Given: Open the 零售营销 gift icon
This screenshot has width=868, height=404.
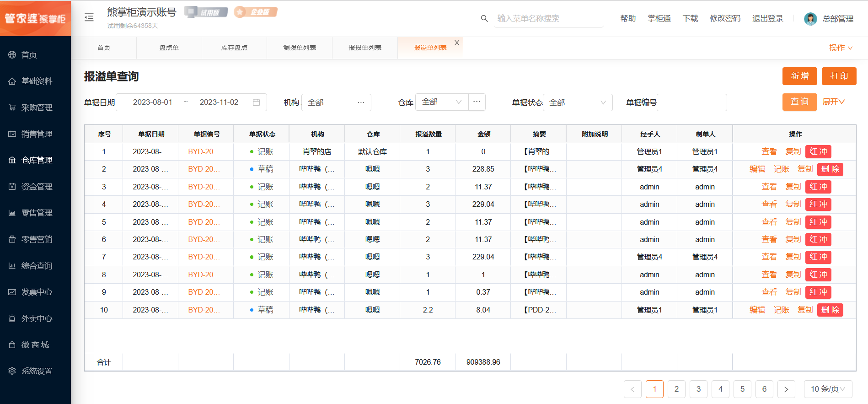Looking at the screenshot, I should (x=12, y=239).
